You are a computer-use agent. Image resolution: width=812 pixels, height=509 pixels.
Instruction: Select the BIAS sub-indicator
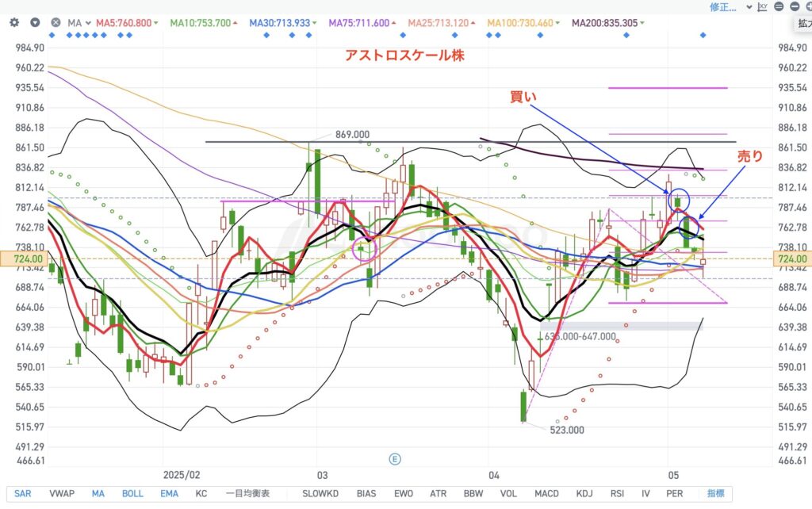click(x=366, y=493)
